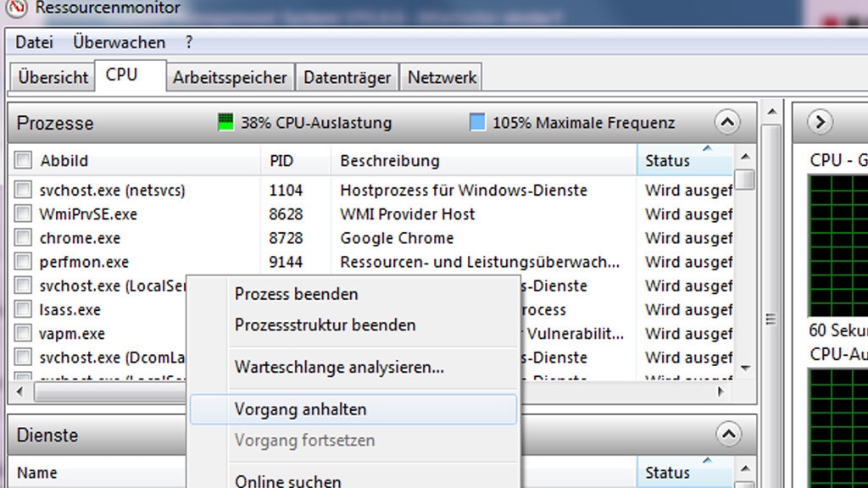Click the green CPU-Auslastung indicator square
Screen dimensions: 868x488
click(225, 122)
